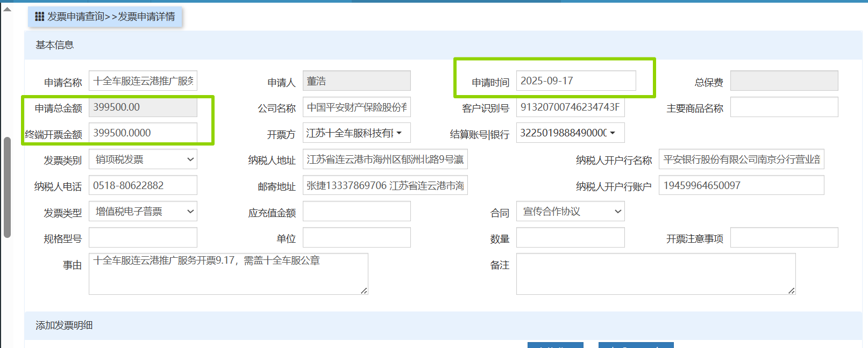Click the 申请人 field showing 董浩

(357, 81)
